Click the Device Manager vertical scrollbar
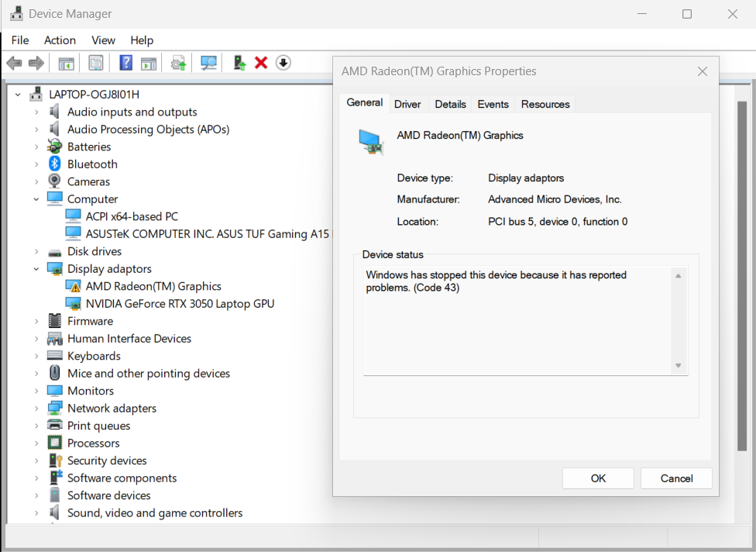The image size is (756, 552). click(742, 275)
